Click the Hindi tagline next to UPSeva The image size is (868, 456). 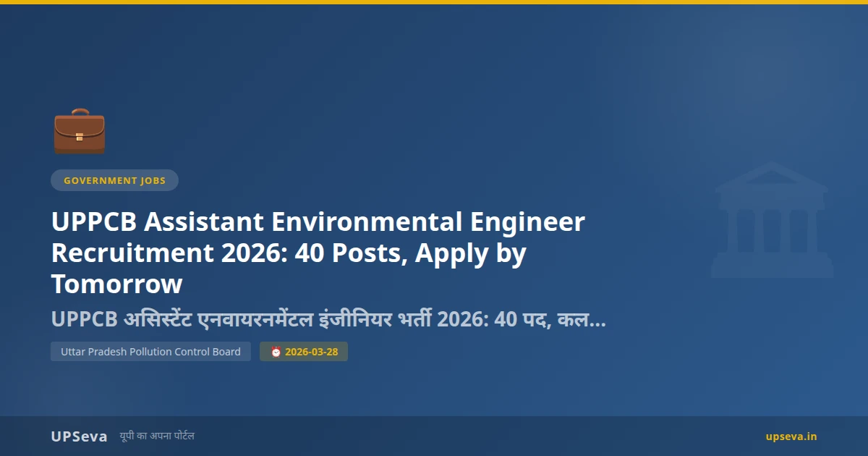(157, 436)
